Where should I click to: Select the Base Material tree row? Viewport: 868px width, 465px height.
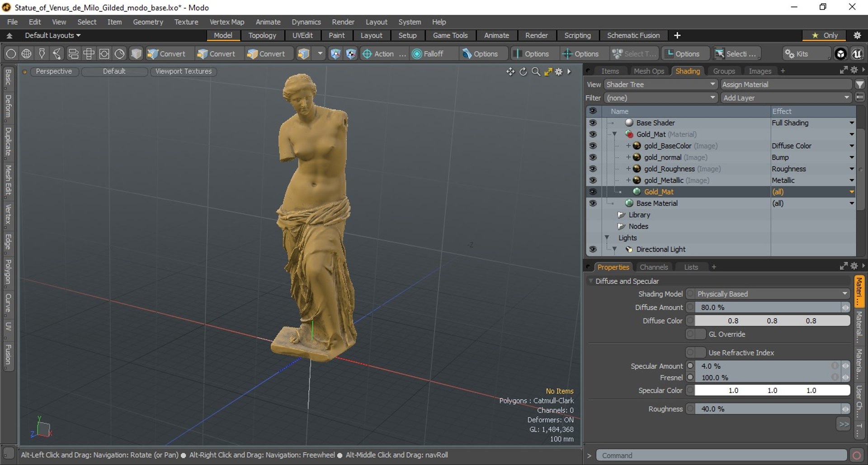[722, 203]
